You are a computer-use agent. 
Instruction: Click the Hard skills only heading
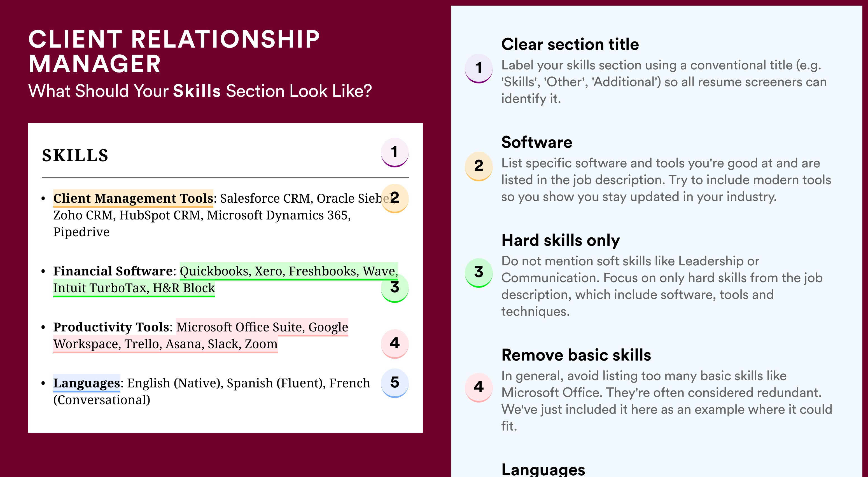pos(561,240)
